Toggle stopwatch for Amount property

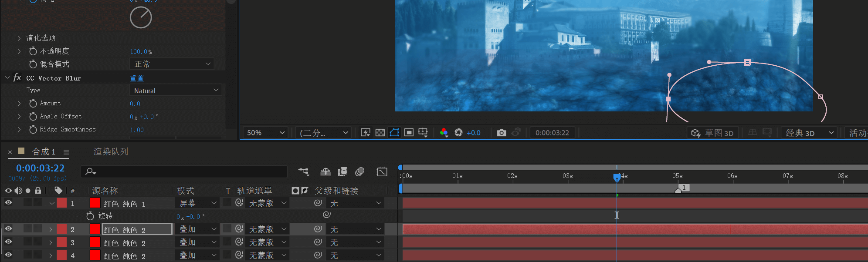pos(33,104)
